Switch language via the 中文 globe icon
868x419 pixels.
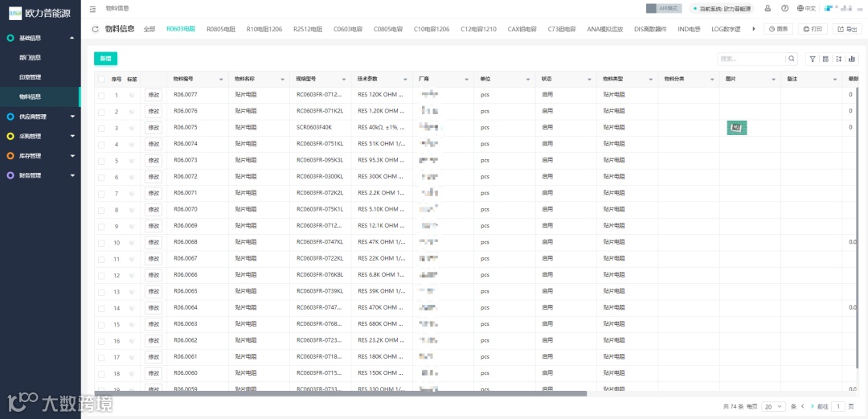tap(807, 8)
